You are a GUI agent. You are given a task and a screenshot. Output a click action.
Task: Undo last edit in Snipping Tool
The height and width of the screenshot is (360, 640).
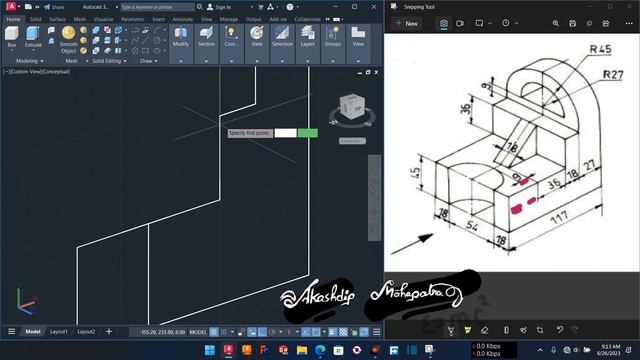560,330
